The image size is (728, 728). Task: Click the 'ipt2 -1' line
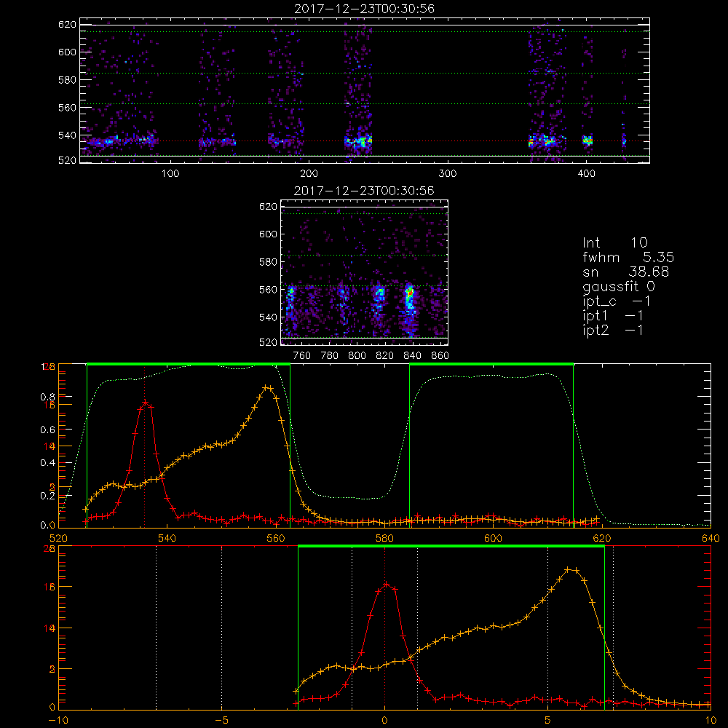pos(613,330)
